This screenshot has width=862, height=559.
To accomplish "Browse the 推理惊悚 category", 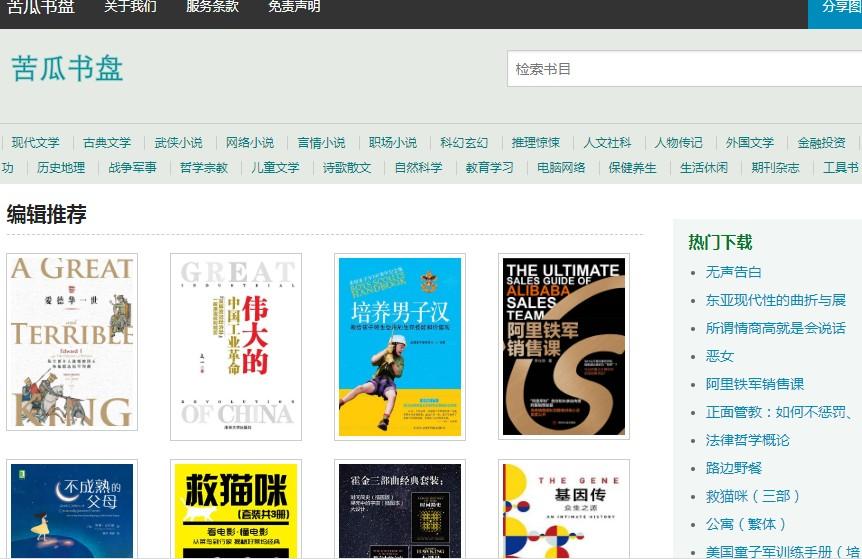I will (536, 143).
